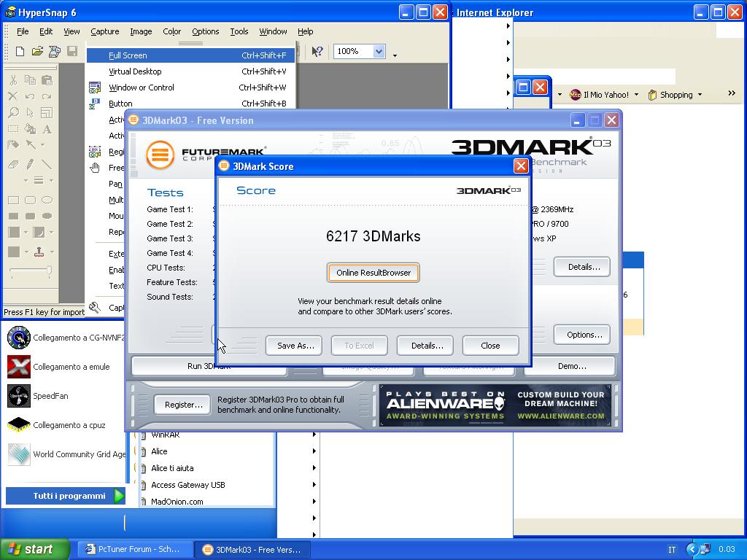The width and height of the screenshot is (747, 560).
Task: Click the IT language indicator in tray
Action: coord(672,550)
